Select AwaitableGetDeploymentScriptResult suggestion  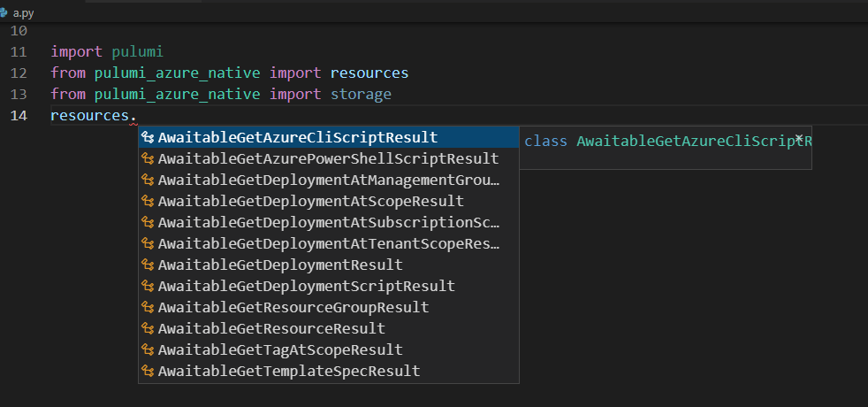click(x=306, y=287)
